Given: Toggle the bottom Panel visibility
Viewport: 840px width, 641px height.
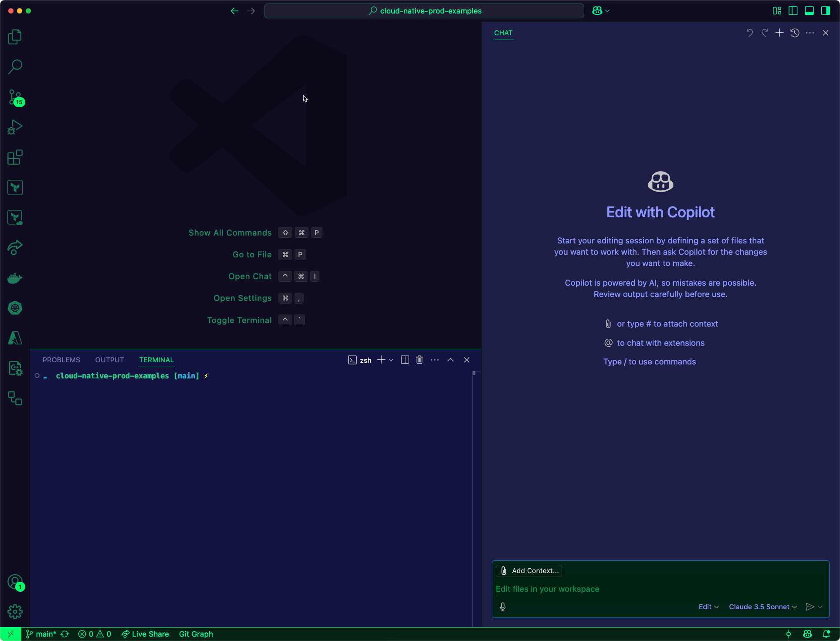Looking at the screenshot, I should 809,11.
